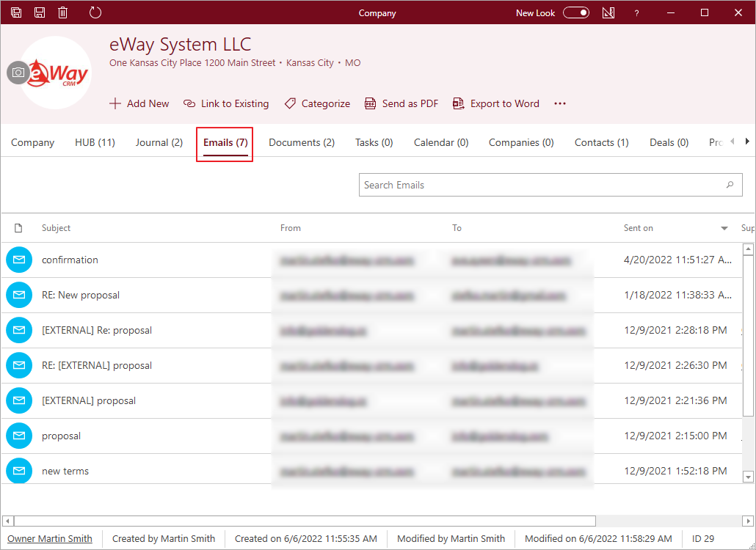Click the document type column header icon
This screenshot has width=756, height=550.
click(x=18, y=228)
